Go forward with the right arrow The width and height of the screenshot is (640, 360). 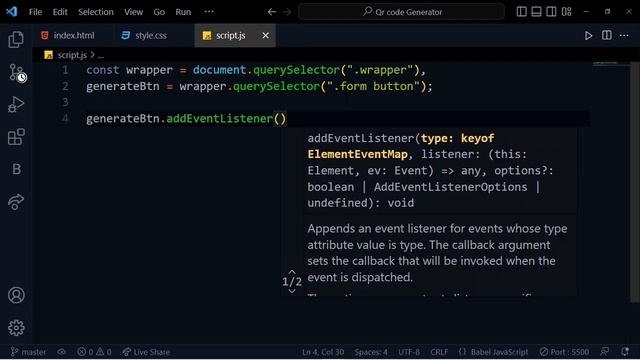[287, 12]
